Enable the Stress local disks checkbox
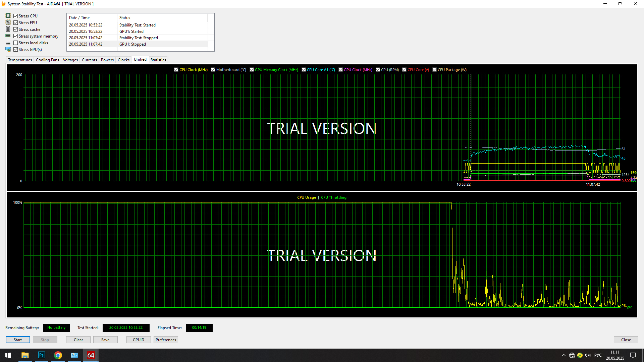This screenshot has width=644, height=362. click(x=15, y=43)
